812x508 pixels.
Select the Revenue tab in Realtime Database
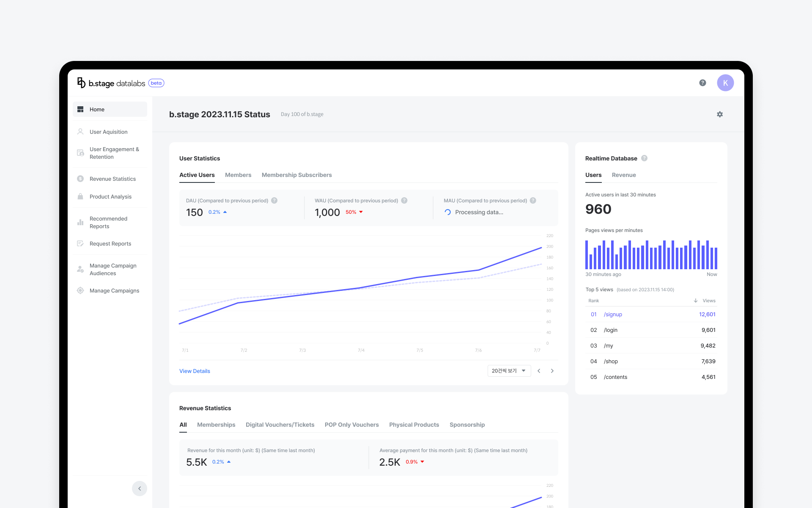pos(624,175)
